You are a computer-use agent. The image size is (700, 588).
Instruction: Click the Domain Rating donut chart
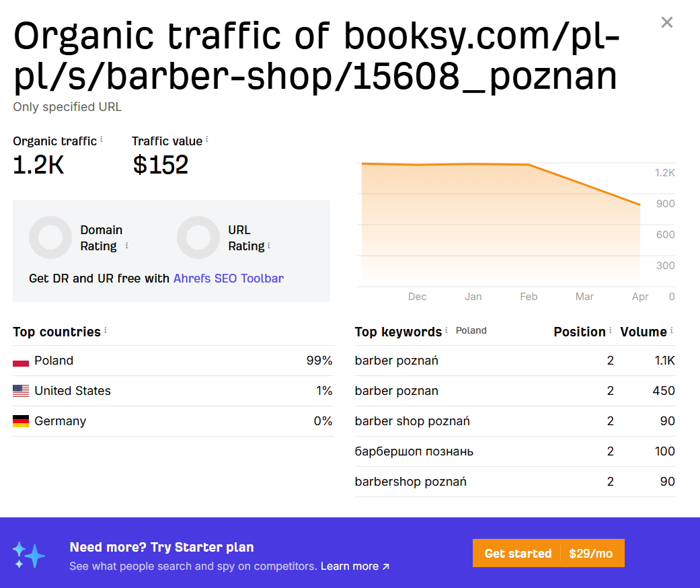50,237
